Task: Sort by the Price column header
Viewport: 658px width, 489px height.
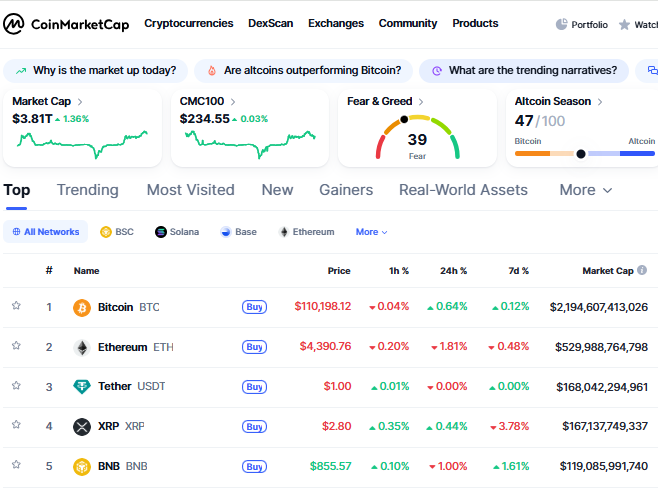Action: [339, 271]
